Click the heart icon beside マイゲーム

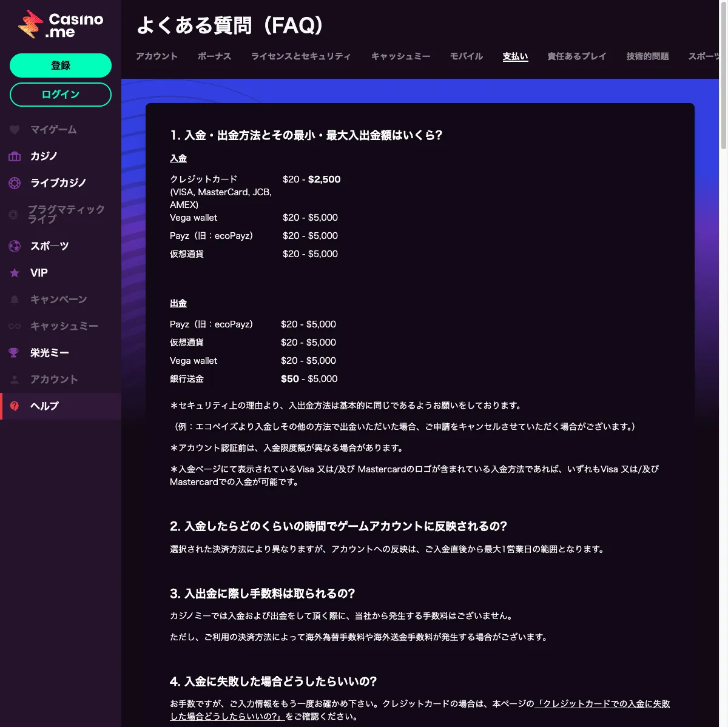[x=15, y=130]
